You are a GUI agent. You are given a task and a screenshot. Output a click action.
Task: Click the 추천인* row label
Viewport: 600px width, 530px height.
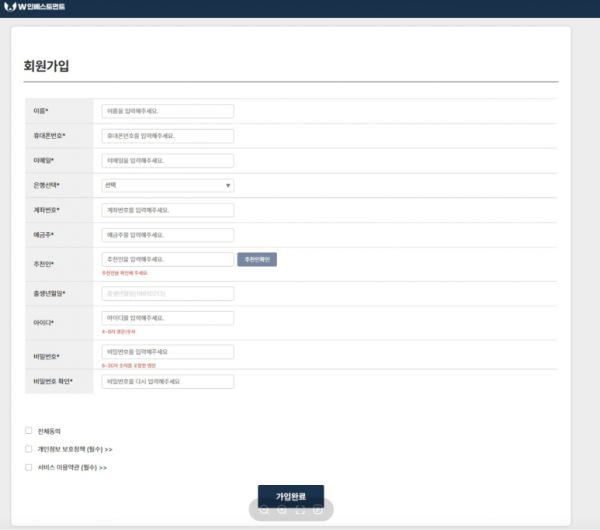(x=44, y=264)
